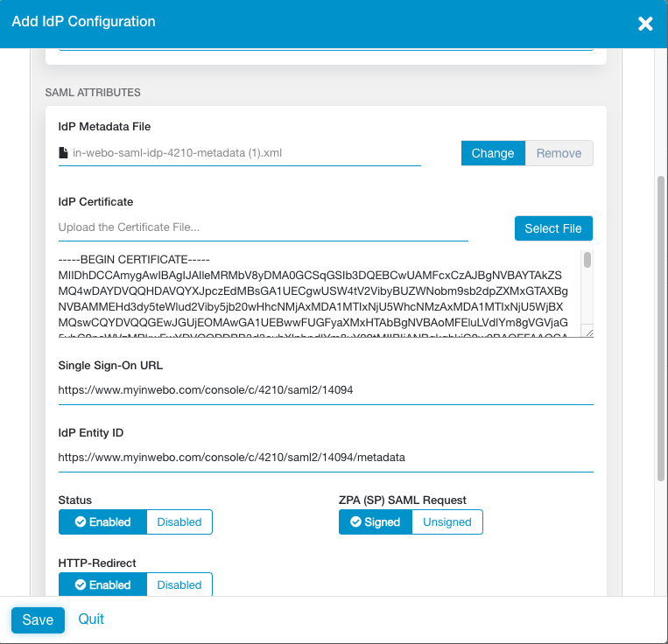Click Select File for IdP Certificate
The height and width of the screenshot is (644, 668).
click(x=553, y=228)
